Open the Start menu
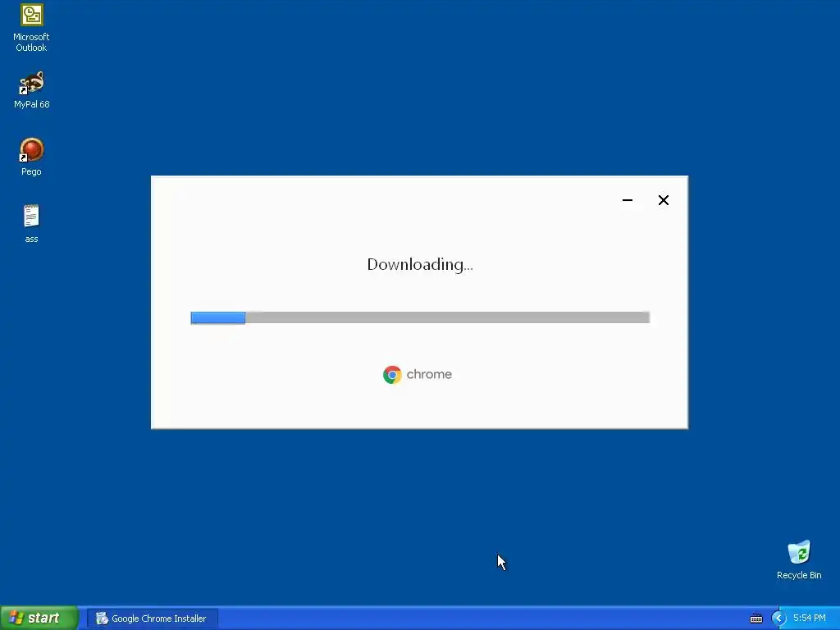The image size is (840, 630). coord(39,618)
